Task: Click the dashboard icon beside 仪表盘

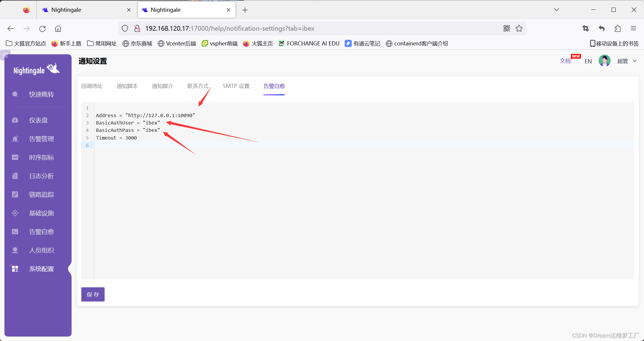Action: 15,120
